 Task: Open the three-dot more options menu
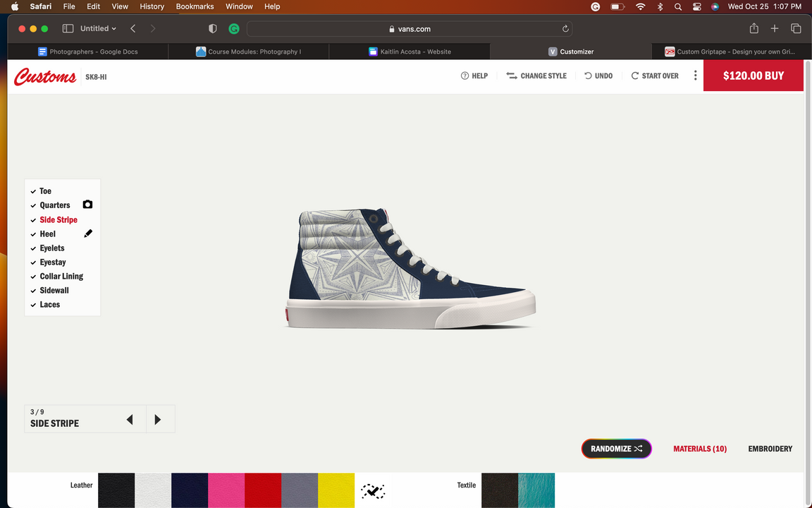pos(695,75)
